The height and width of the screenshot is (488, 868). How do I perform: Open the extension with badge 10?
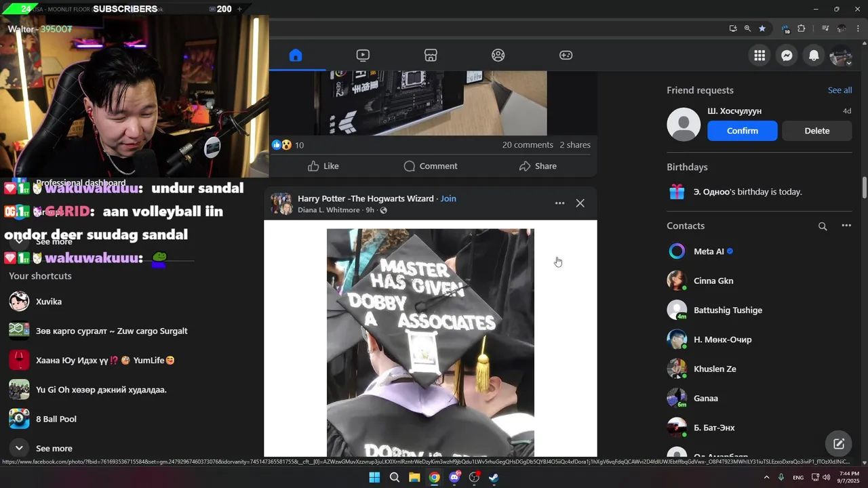785,29
